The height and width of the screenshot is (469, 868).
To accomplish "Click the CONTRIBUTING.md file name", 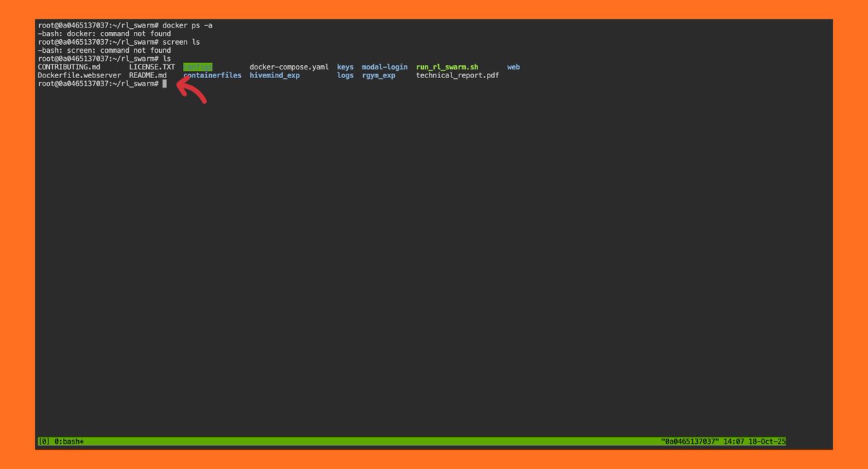I will tap(69, 67).
